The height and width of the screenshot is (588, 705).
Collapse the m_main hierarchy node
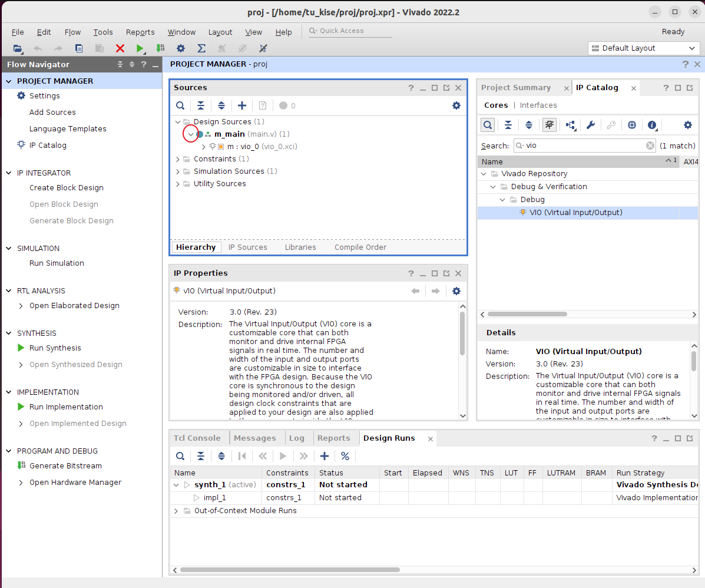[x=190, y=134]
